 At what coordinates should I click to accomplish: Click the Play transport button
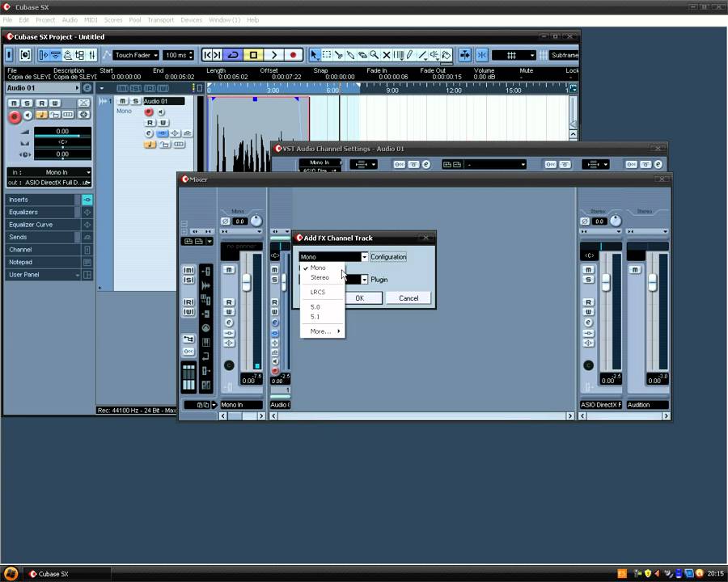point(273,55)
